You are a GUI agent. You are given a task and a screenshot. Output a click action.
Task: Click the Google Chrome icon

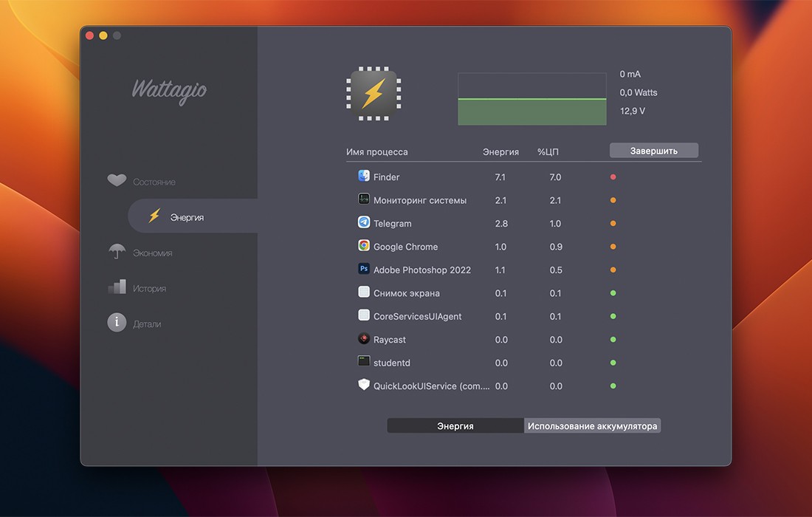click(x=363, y=246)
